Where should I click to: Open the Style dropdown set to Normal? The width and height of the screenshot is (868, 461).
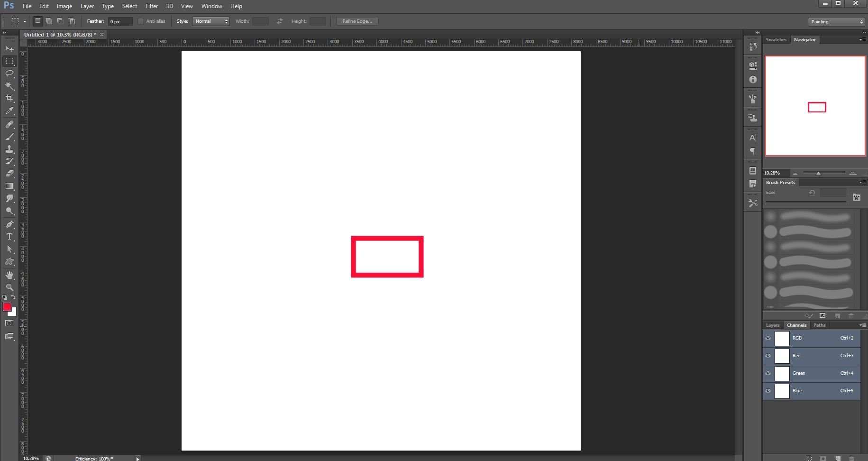pyautogui.click(x=211, y=21)
